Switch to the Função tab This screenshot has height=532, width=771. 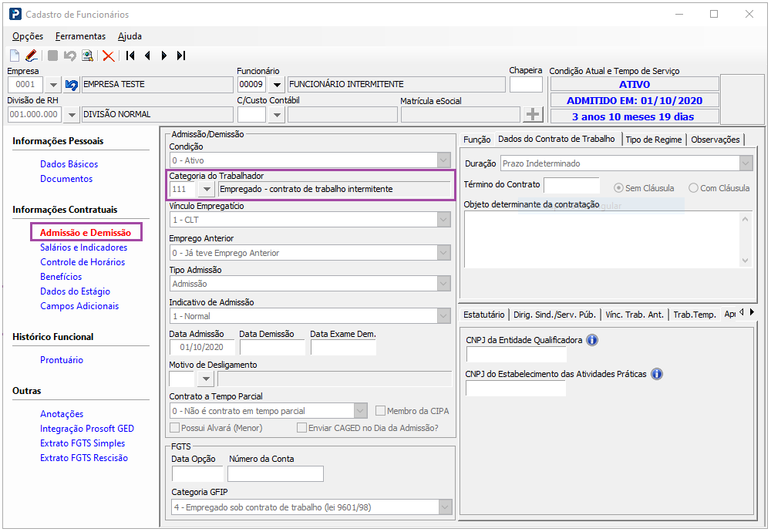click(477, 140)
